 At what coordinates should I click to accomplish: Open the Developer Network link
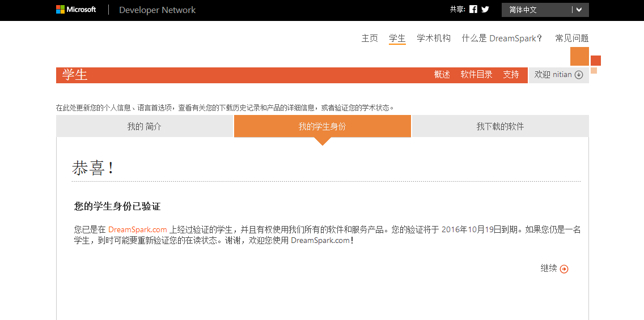[x=157, y=10]
